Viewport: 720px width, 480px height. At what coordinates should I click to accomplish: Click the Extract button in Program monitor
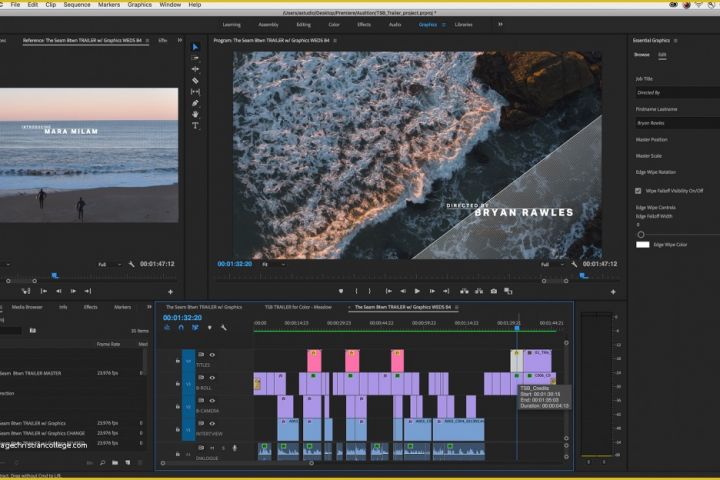coord(479,291)
